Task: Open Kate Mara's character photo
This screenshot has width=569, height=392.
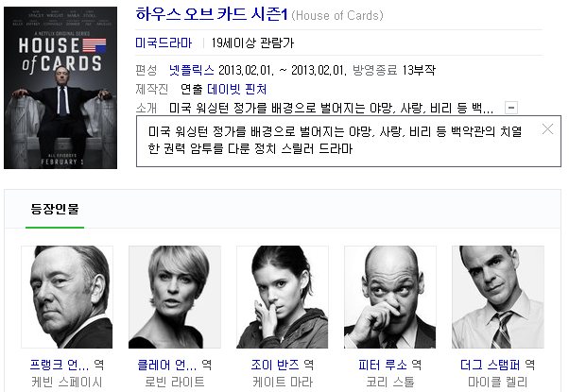Action: point(283,297)
